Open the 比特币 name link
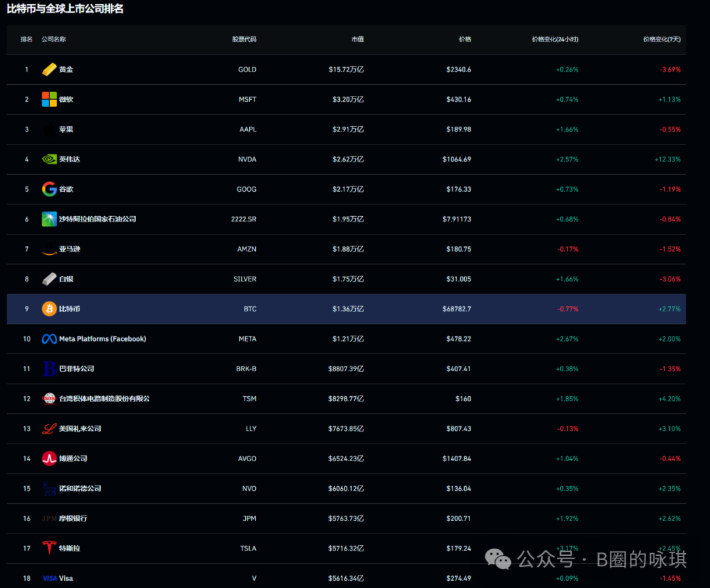 click(x=69, y=309)
